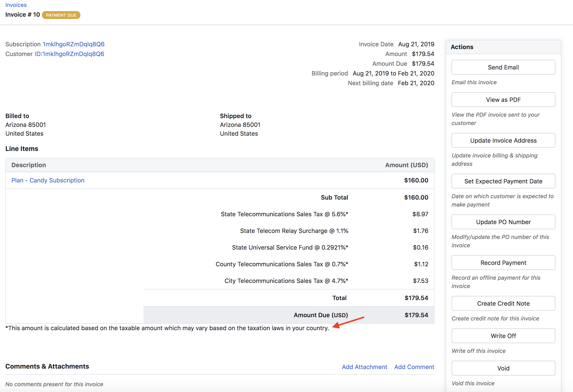Open the customer ID link

(69, 54)
